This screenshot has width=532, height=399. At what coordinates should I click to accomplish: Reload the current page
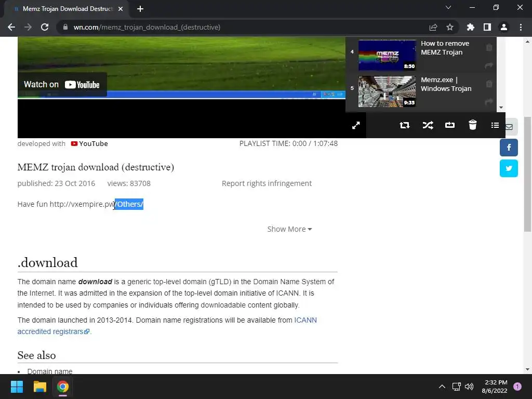tap(45, 27)
